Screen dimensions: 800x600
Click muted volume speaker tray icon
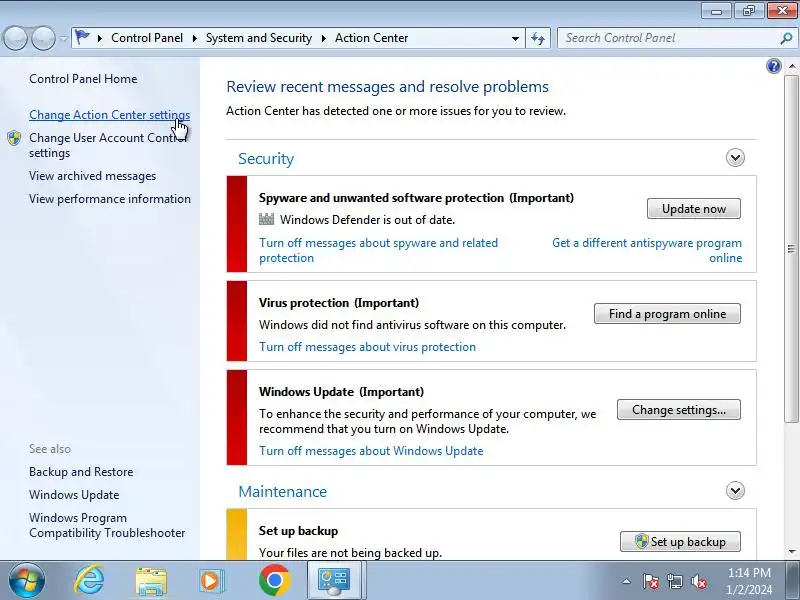click(x=698, y=581)
